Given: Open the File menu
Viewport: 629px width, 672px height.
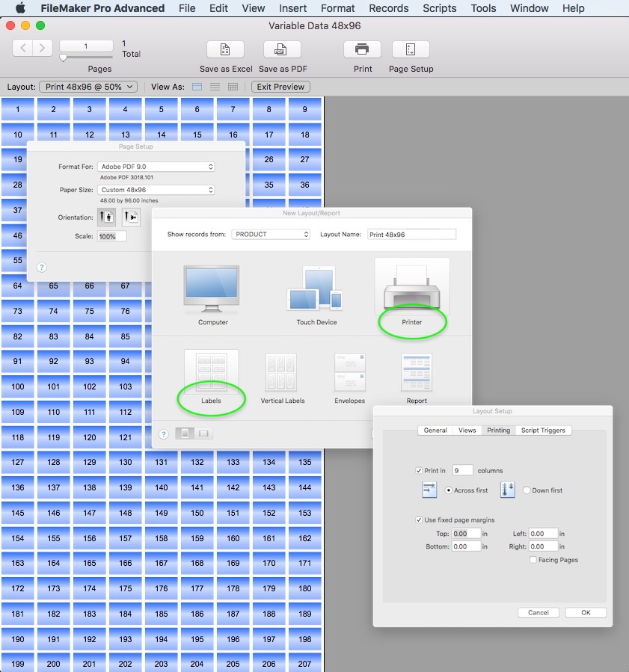Looking at the screenshot, I should pyautogui.click(x=187, y=8).
